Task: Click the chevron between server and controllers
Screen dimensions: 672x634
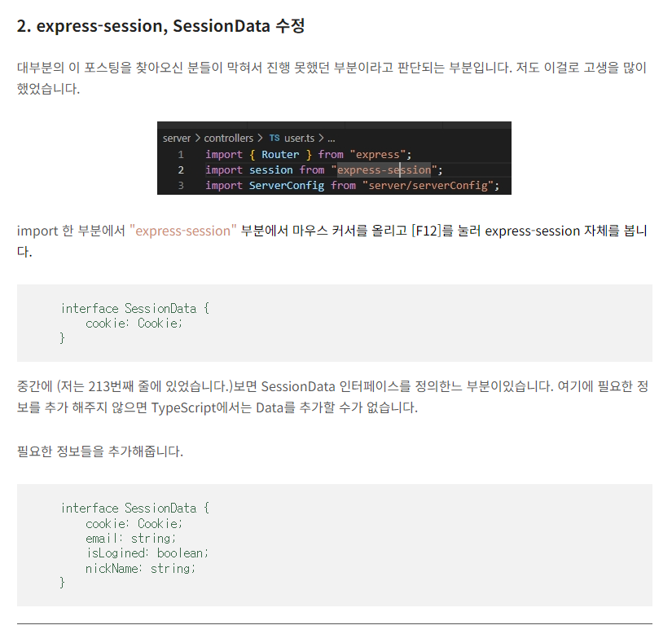Action: pos(198,138)
